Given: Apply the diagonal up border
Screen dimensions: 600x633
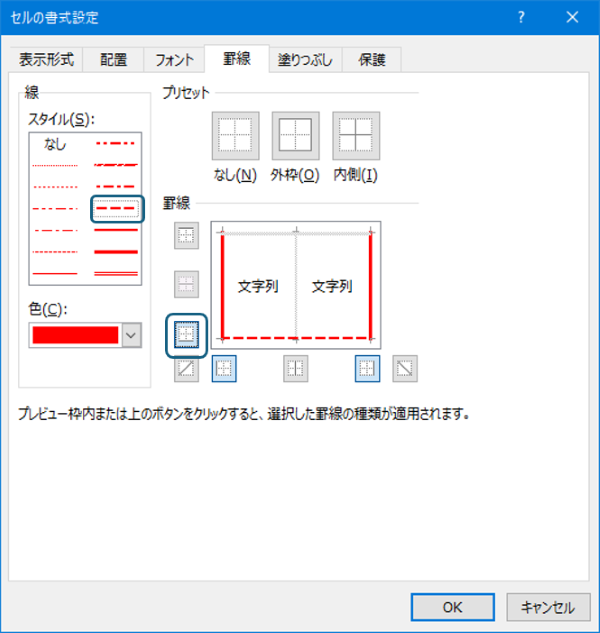Looking at the screenshot, I should click(187, 369).
